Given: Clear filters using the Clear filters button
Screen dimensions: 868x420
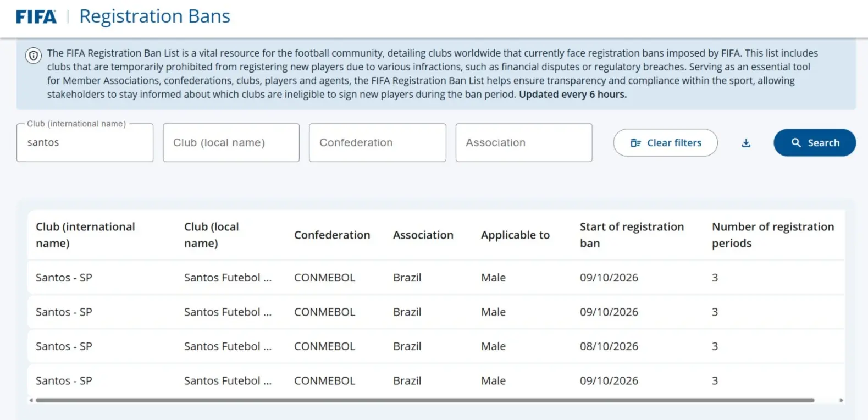Looking at the screenshot, I should [666, 143].
